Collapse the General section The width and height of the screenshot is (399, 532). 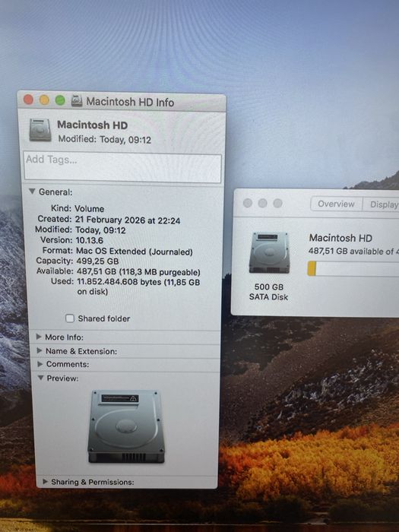pos(32,192)
